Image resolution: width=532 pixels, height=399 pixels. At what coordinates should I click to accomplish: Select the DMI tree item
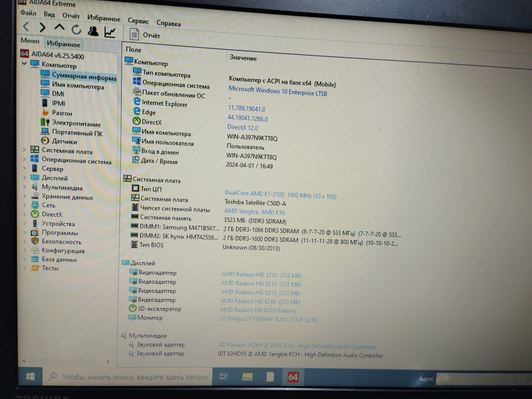[x=58, y=94]
